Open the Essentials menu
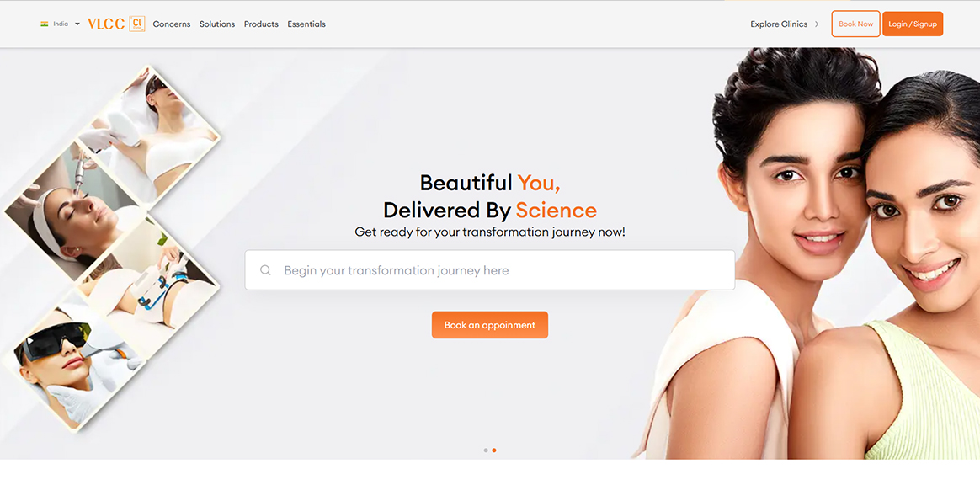 coord(306,24)
